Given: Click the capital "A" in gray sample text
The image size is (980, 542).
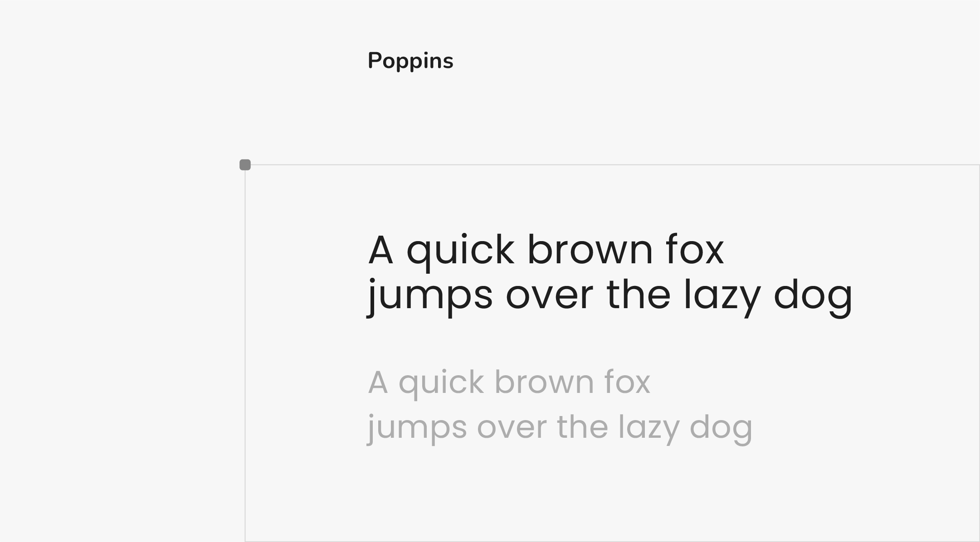Looking at the screenshot, I should pos(378,382).
